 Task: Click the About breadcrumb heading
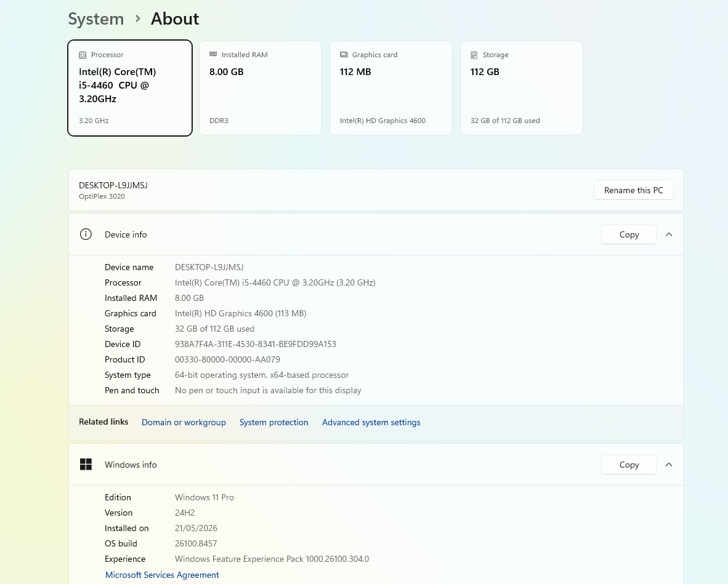pyautogui.click(x=174, y=19)
